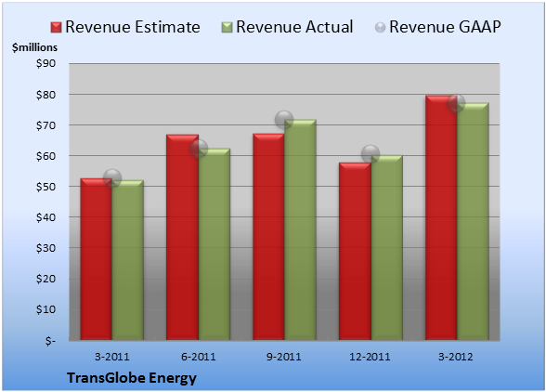
Task: Select the green actual bar for 9-2011
Action: (300, 229)
